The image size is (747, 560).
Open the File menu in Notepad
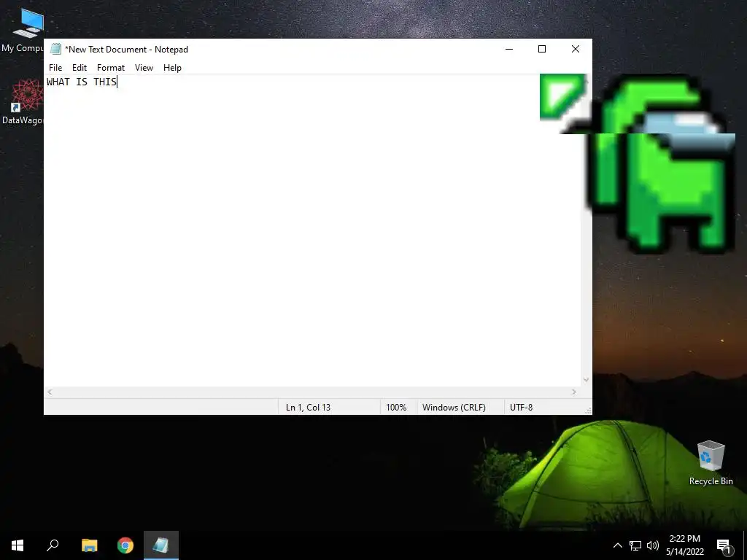tap(55, 68)
